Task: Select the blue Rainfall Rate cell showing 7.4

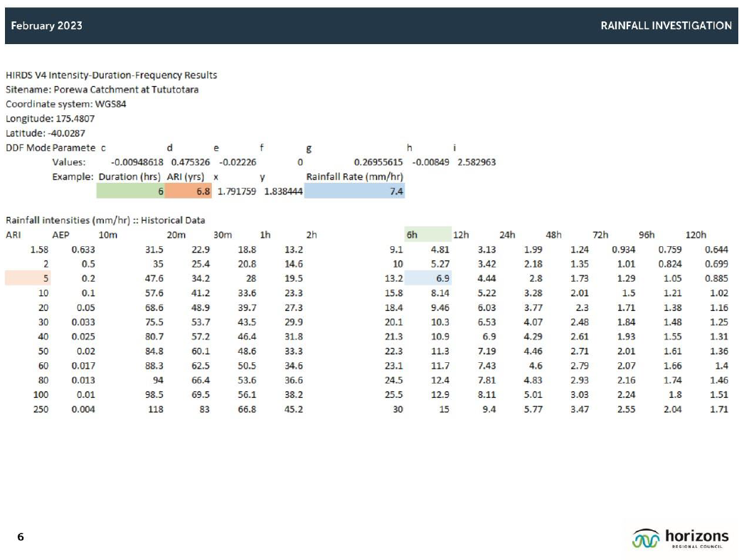Action: pos(355,191)
